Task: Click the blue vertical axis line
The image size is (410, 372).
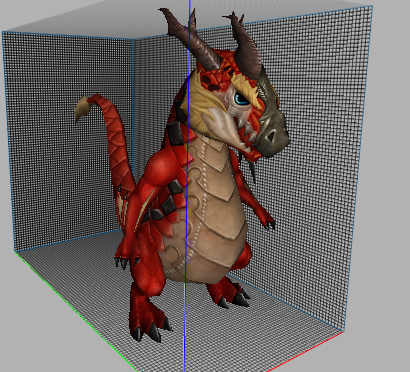Action: [187, 186]
